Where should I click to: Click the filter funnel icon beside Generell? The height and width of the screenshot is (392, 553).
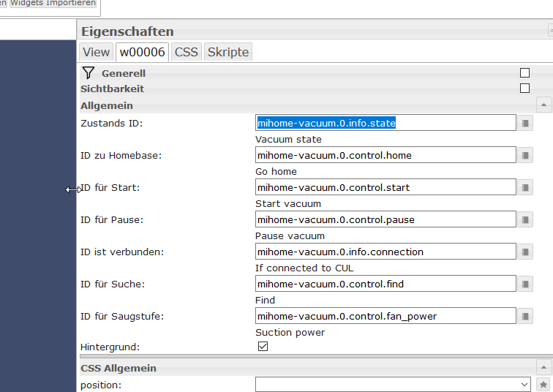[x=89, y=72]
